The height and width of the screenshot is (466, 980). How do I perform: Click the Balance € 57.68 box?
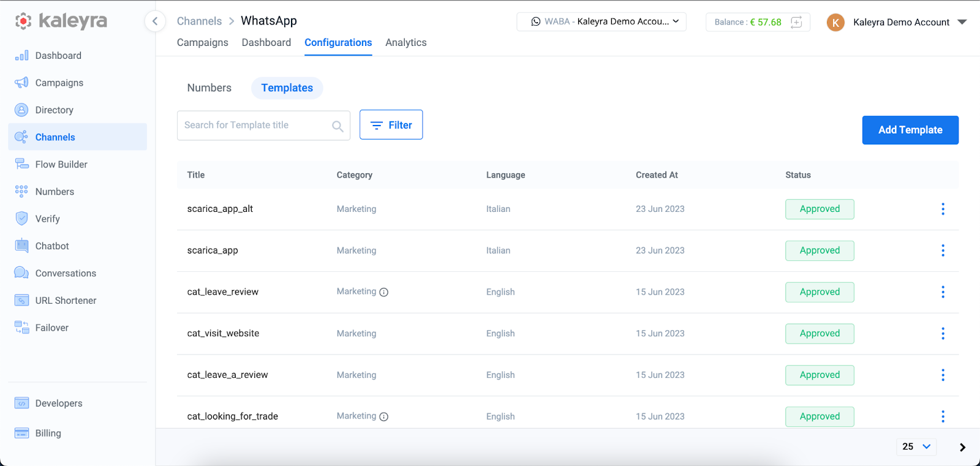pos(758,22)
